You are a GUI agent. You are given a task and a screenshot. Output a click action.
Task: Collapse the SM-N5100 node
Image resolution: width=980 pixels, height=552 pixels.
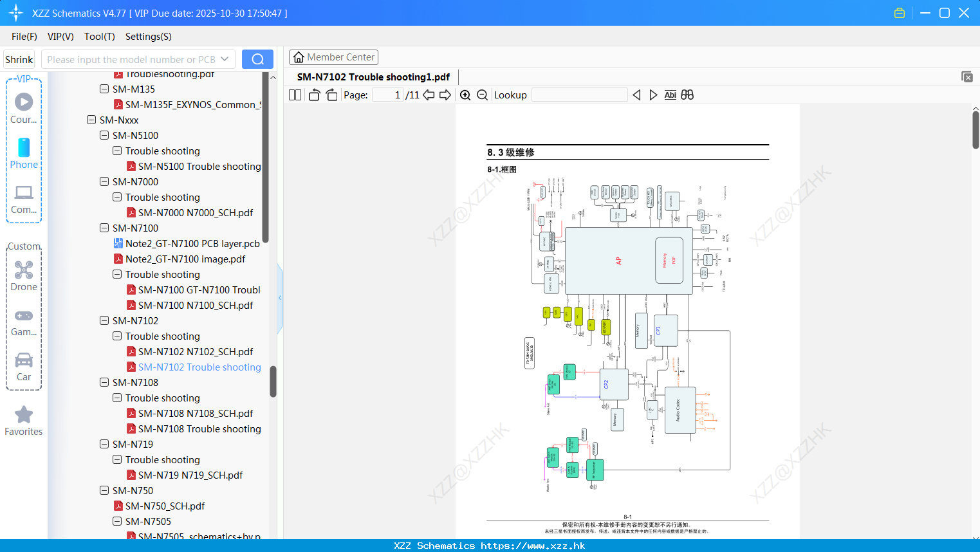coord(104,135)
